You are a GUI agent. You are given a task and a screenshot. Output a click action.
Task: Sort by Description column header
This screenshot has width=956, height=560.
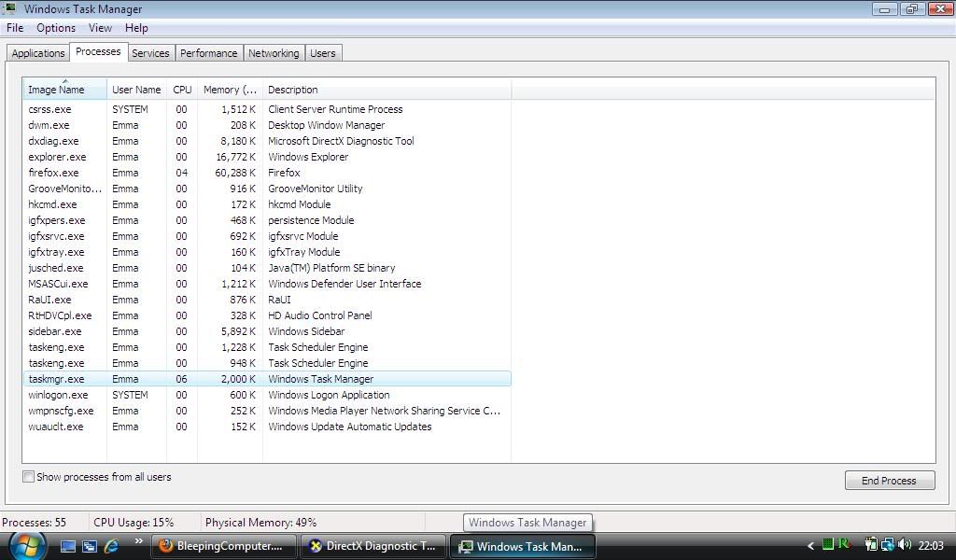tap(387, 89)
